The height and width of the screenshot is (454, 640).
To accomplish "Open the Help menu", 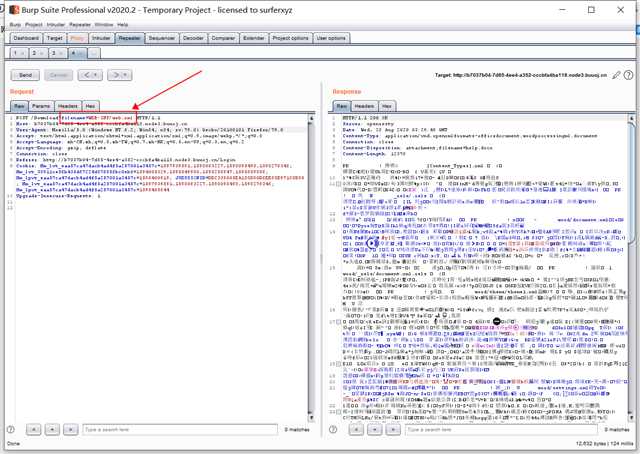I will pyautogui.click(x=122, y=24).
